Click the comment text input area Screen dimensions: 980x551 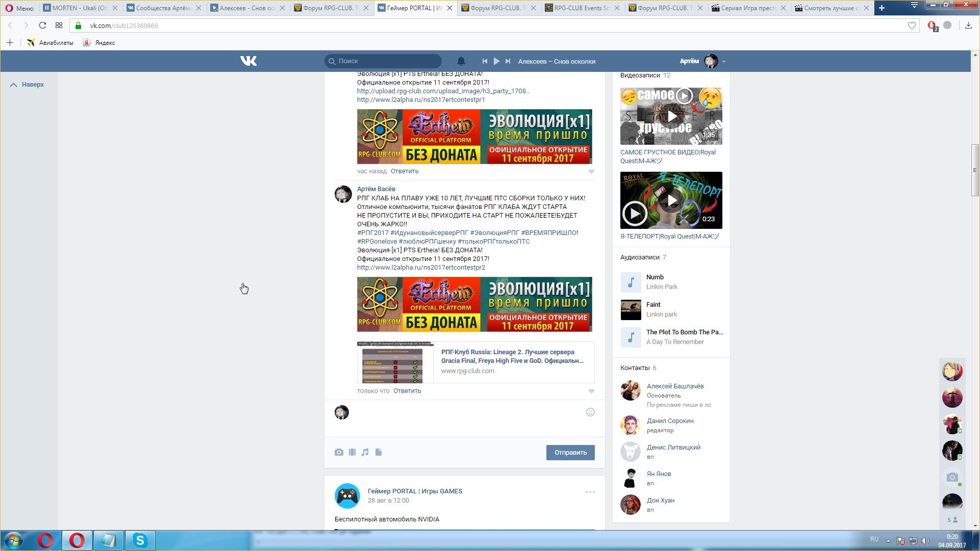[467, 419]
